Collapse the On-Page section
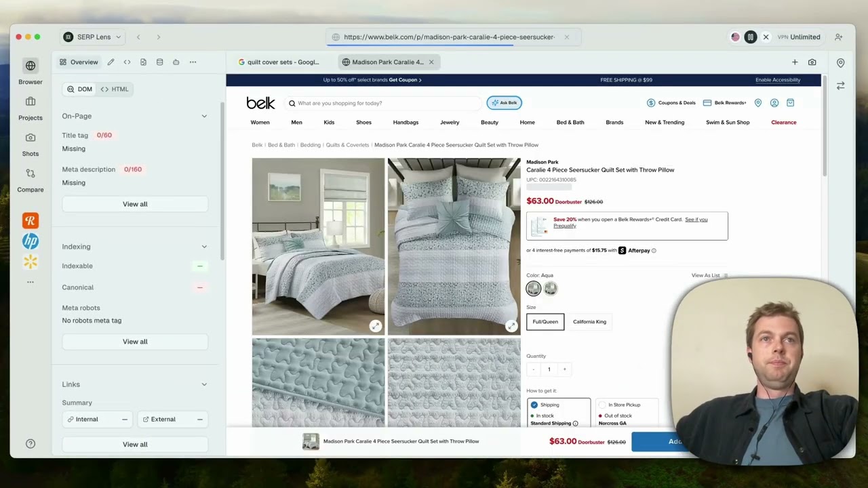This screenshot has width=868, height=488. click(204, 117)
